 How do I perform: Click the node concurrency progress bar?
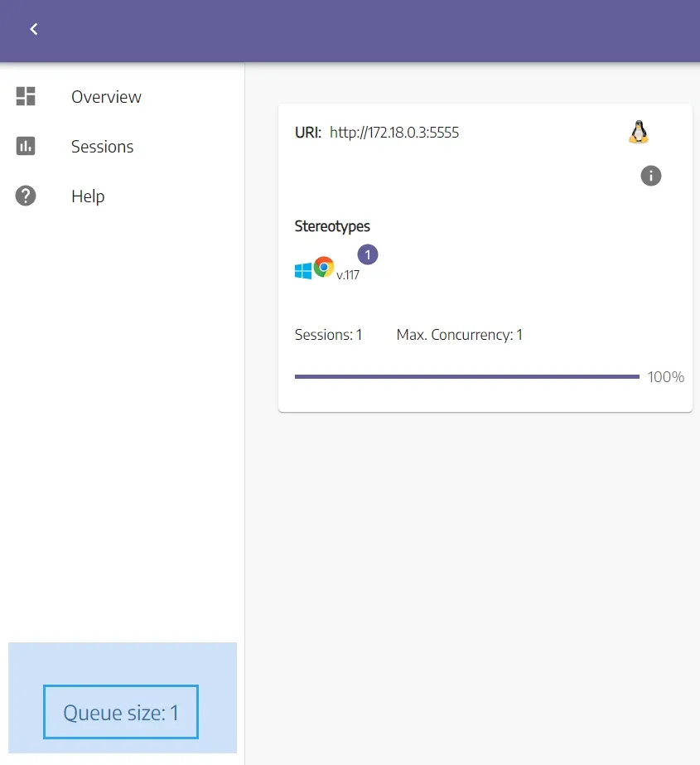coord(466,376)
